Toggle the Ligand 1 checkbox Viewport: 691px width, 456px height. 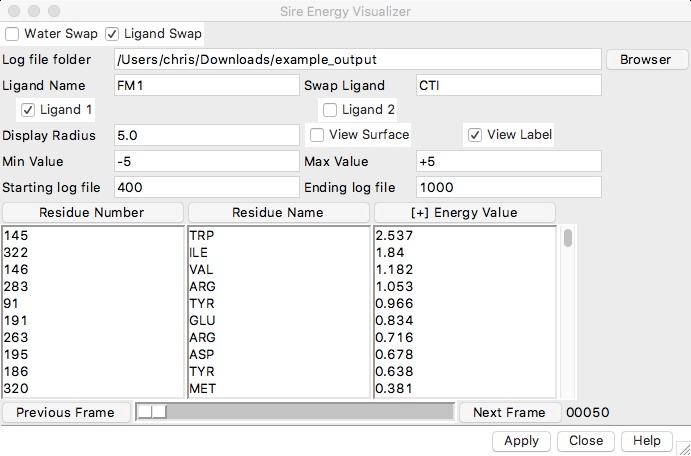[28, 110]
